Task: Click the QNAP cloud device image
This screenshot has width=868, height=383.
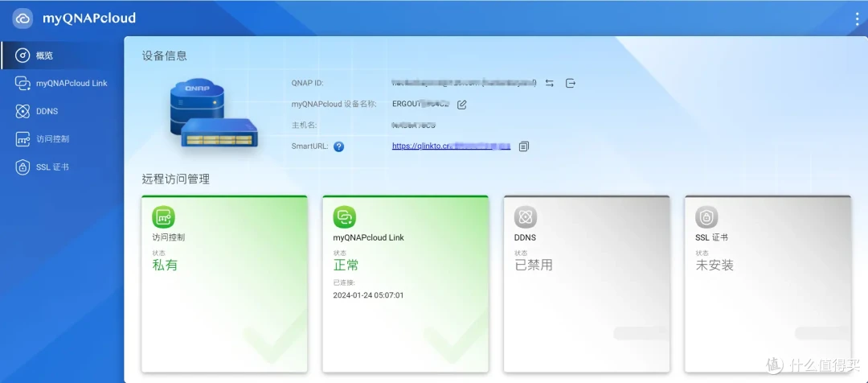Action: (213, 113)
